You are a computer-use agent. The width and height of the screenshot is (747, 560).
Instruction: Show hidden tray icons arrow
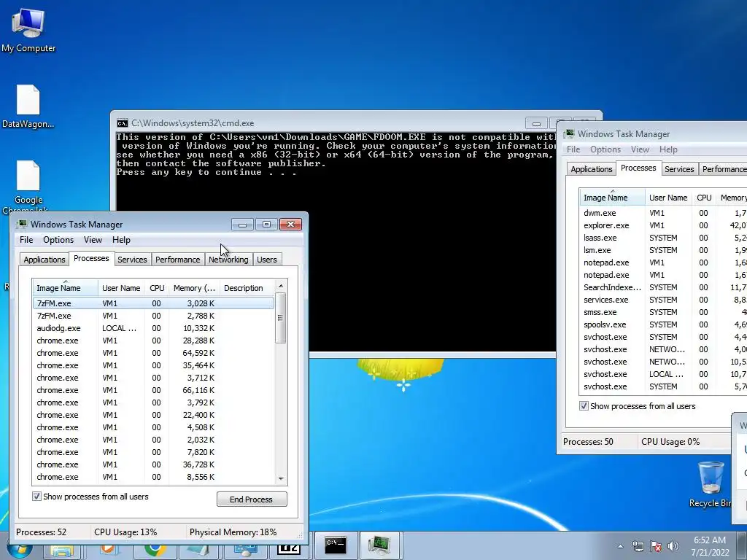620,547
